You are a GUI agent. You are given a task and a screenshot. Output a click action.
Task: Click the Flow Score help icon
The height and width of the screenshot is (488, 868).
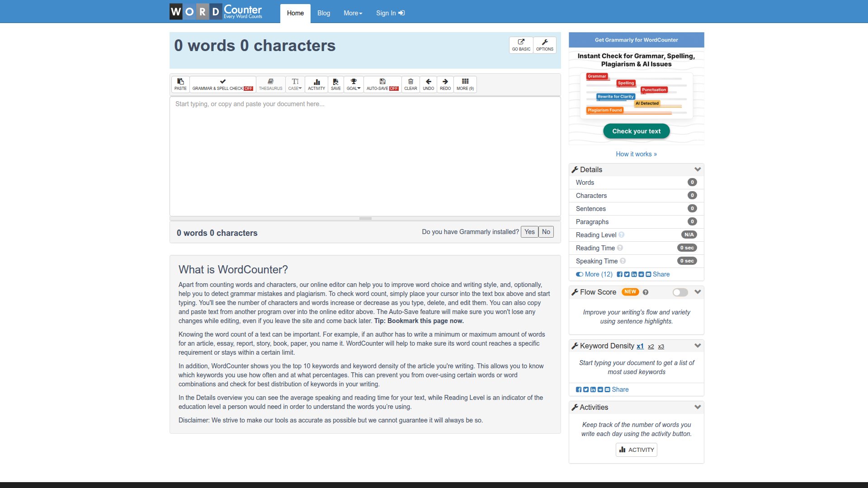tap(646, 292)
